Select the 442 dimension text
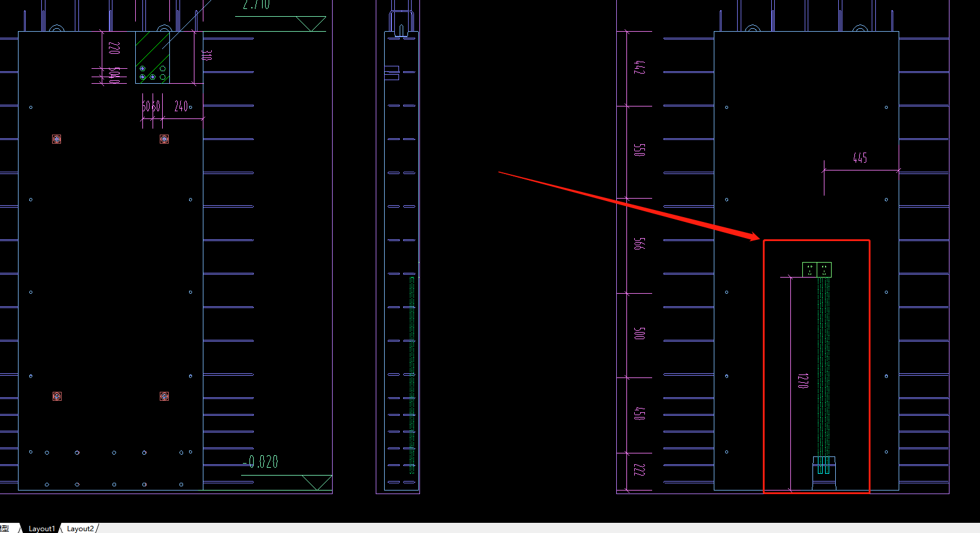The width and height of the screenshot is (980, 533). (639, 67)
